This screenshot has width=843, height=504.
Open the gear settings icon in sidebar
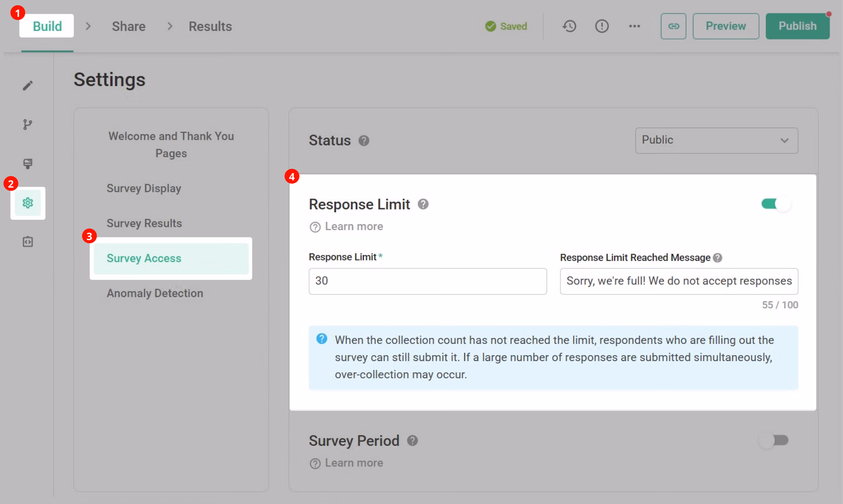[x=28, y=203]
